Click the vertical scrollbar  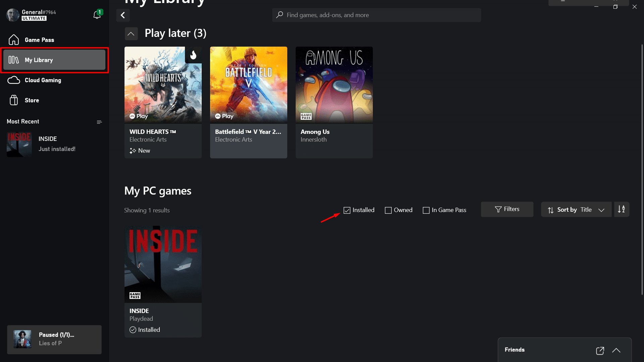(x=642, y=169)
